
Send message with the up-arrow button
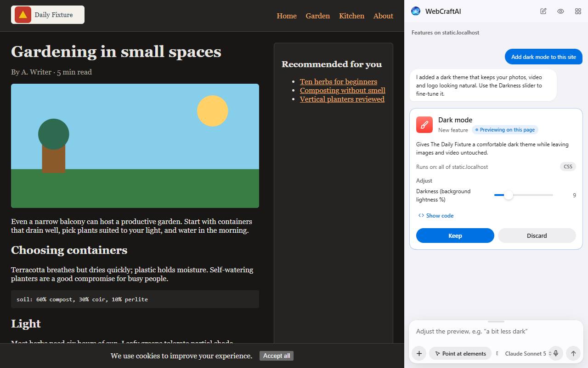[573, 353]
